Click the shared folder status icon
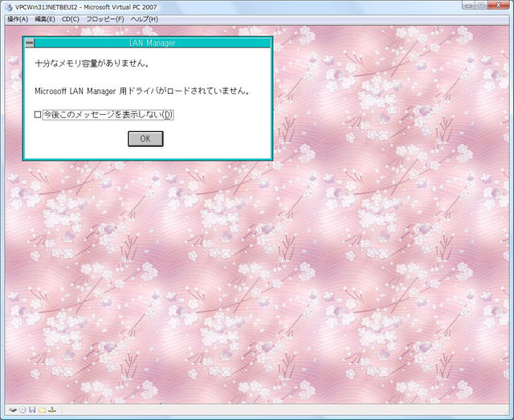The image size is (514, 420). [42, 410]
